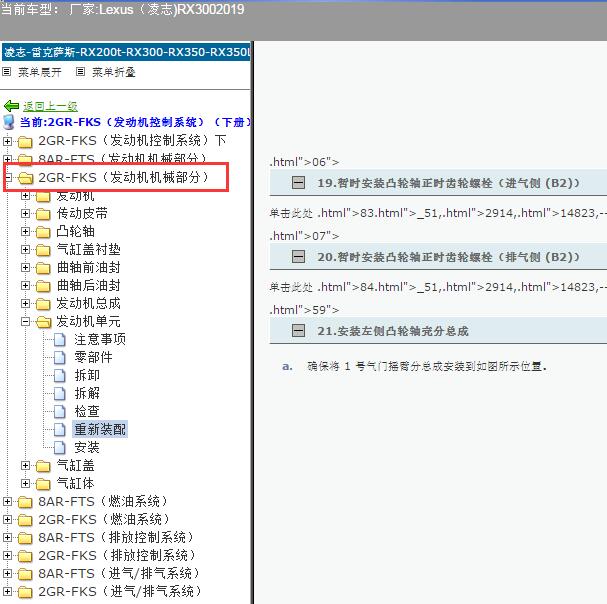The height and width of the screenshot is (604, 607).
Task: Expand the 凸轮轴 folder
Action: (x=25, y=232)
